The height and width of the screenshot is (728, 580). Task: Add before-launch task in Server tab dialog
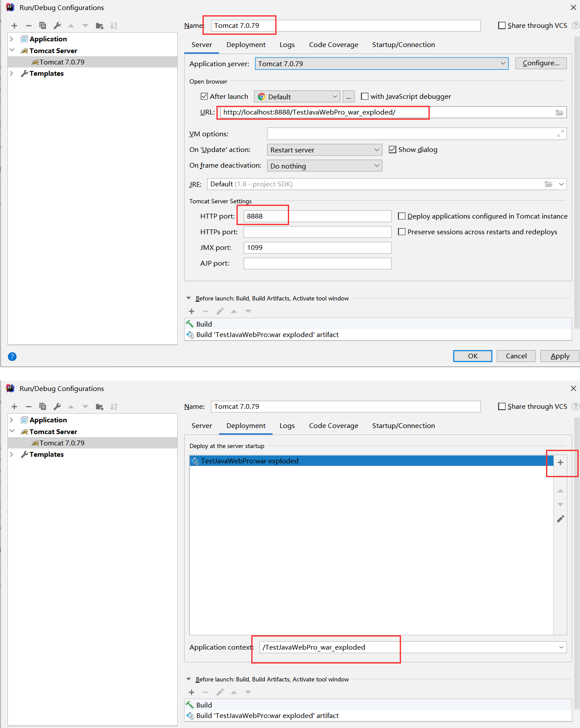point(192,311)
